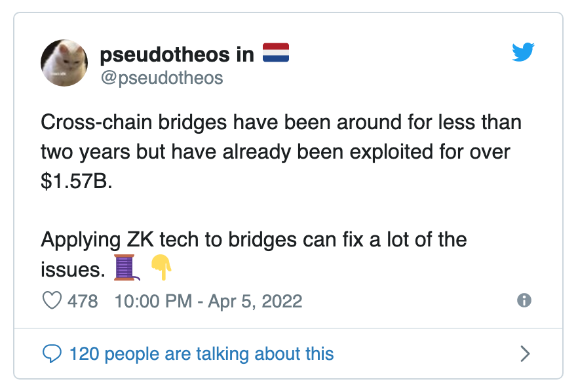
Task: Click the 'Cross-chain bridges' tweet text
Action: click(x=134, y=123)
